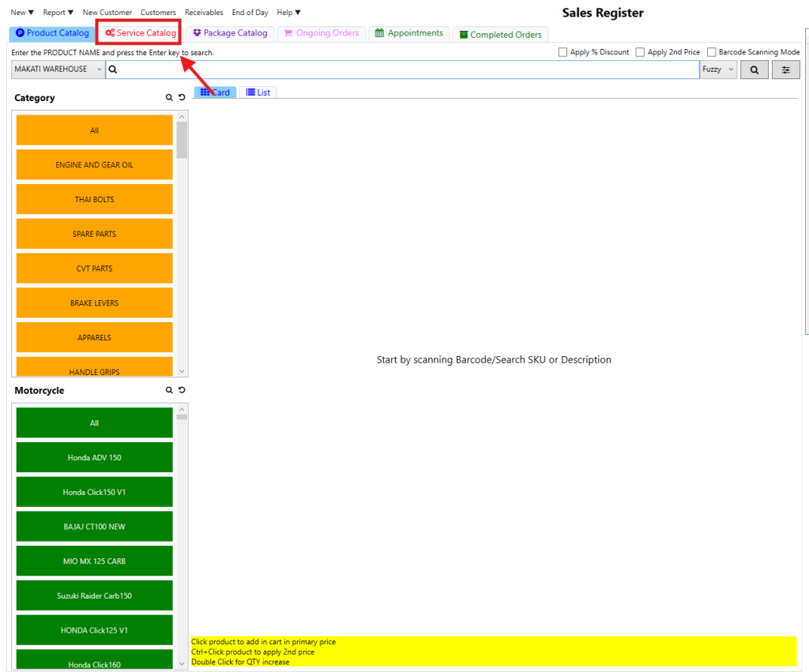
Task: Go to the Completed Orders tab
Action: pos(500,35)
